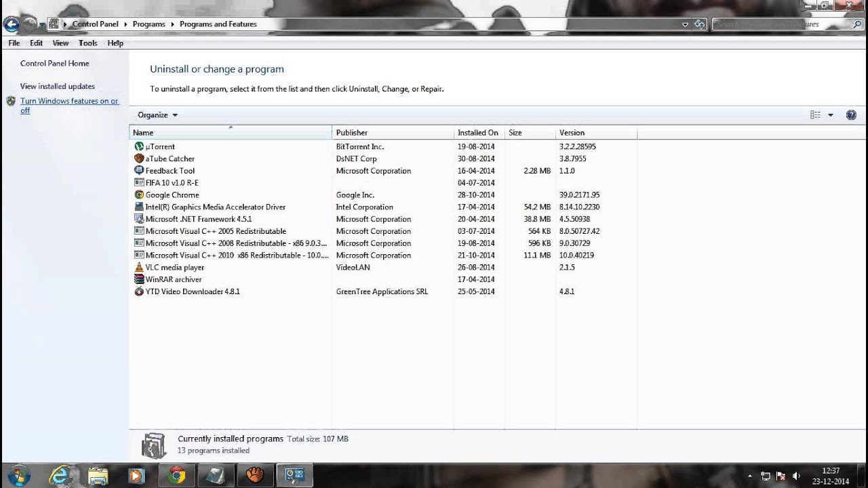Sort by the Installed On column header
868x488 pixels.
[x=479, y=133]
